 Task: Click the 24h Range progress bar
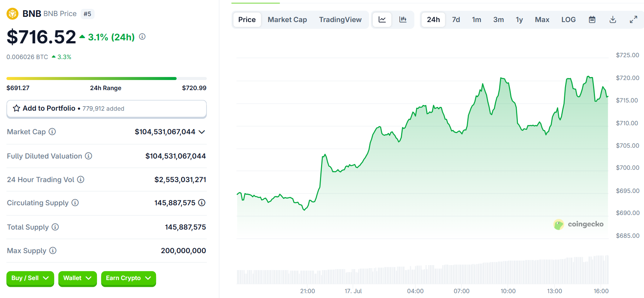107,79
